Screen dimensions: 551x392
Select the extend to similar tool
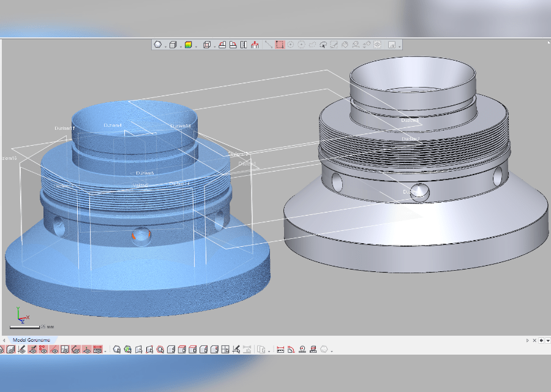click(x=356, y=45)
